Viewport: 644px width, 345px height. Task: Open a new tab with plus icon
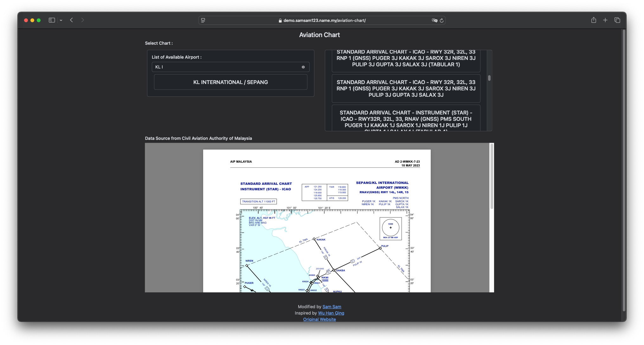(x=605, y=20)
